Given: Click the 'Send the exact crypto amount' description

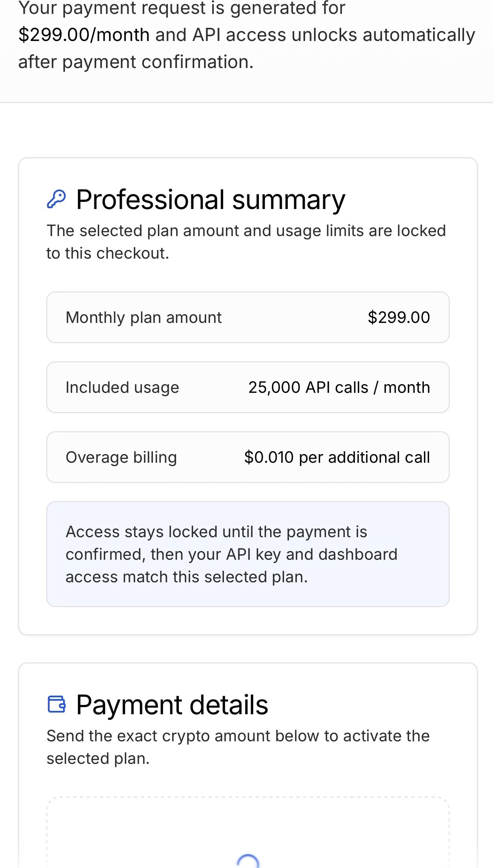Looking at the screenshot, I should pyautogui.click(x=238, y=736).
